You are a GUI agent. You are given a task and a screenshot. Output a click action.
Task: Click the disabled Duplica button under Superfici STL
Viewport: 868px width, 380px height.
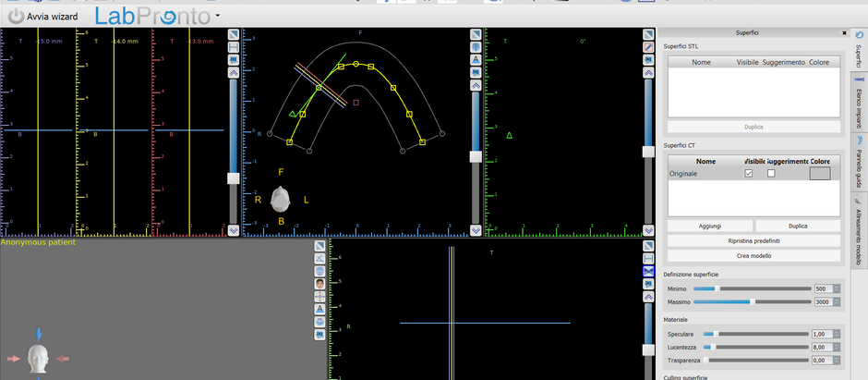(754, 127)
